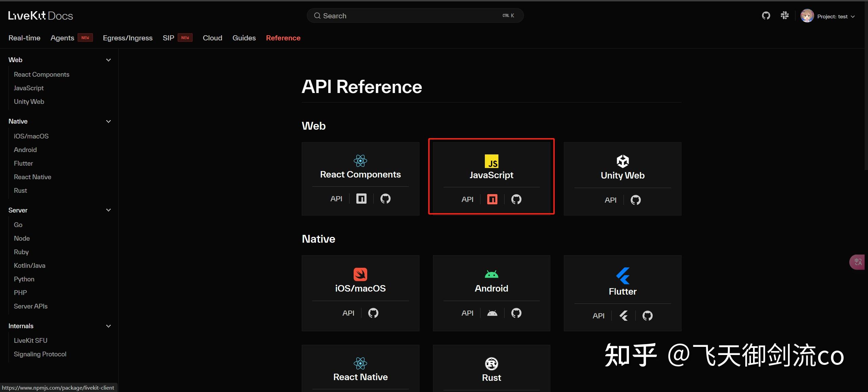
Task: Open GitHub icon in top header
Action: tap(766, 16)
